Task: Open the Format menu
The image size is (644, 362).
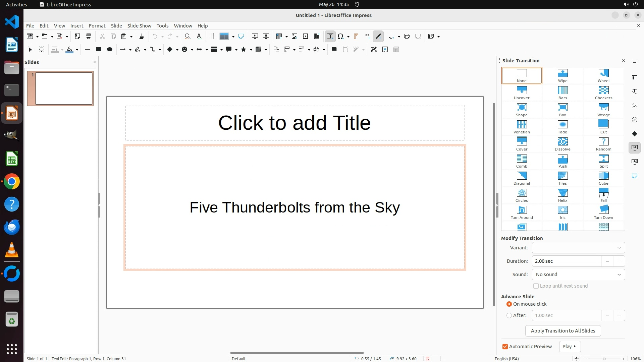Action: [97, 25]
